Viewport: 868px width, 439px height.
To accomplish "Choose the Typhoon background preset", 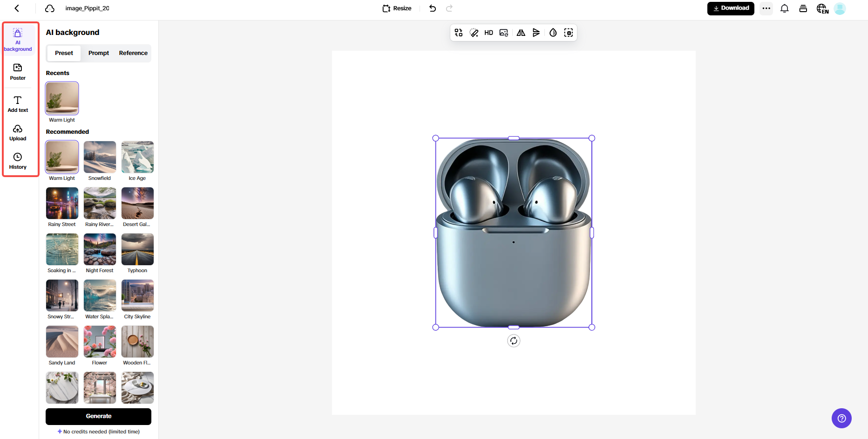I will pos(137,249).
